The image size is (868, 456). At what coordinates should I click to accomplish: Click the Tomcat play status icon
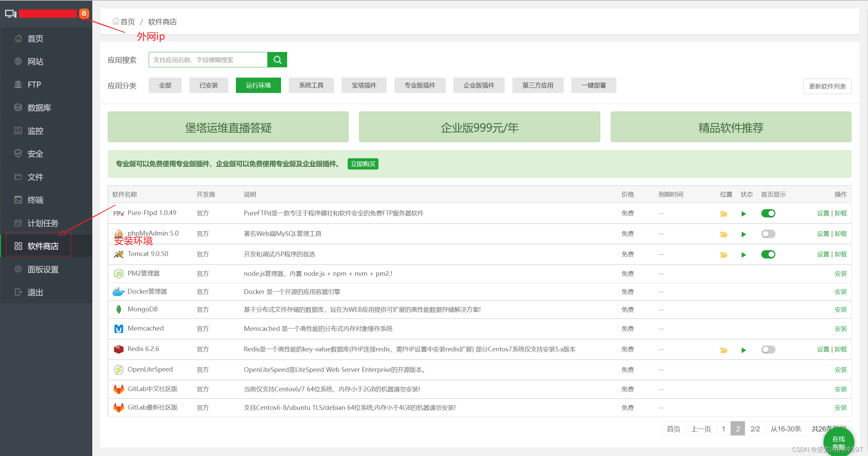click(744, 255)
